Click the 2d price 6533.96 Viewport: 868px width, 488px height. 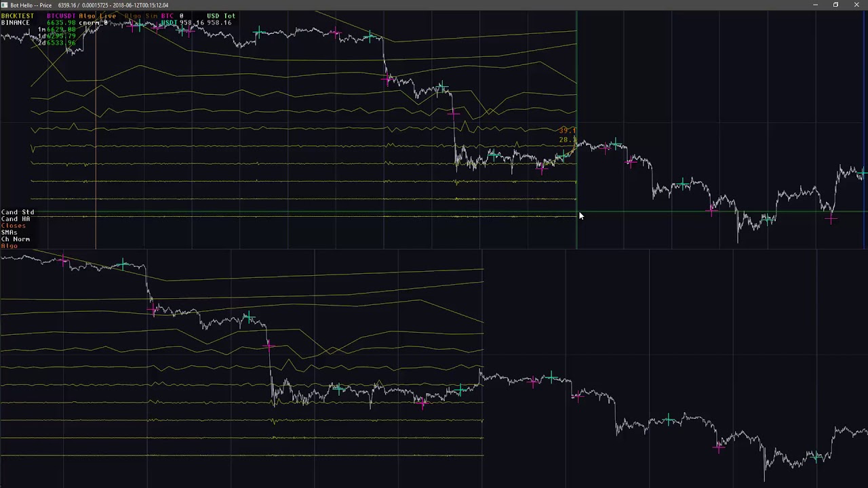(61, 43)
